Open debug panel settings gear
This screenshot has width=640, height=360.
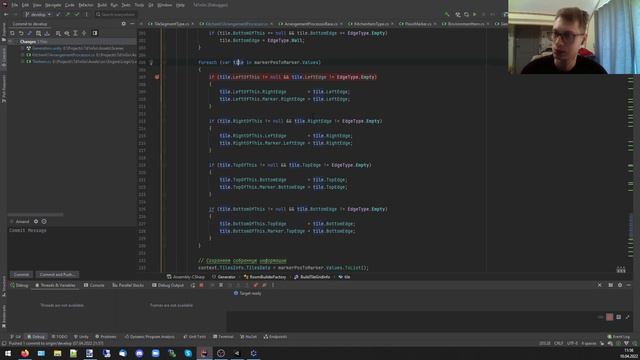620,285
